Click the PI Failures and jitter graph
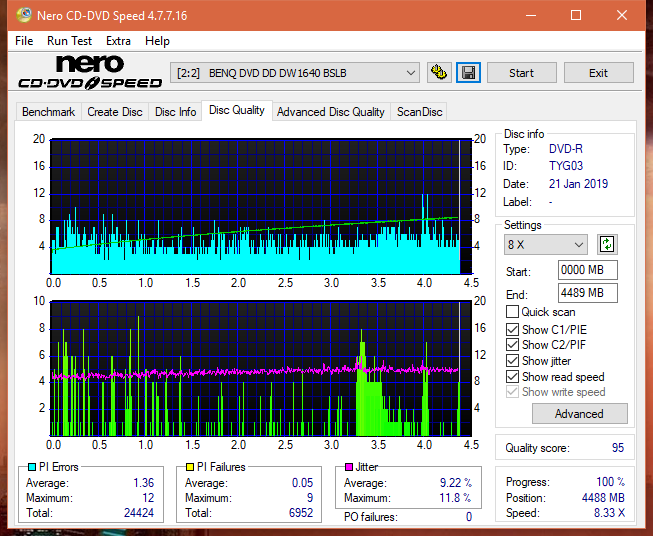Image resolution: width=653 pixels, height=536 pixels. pyautogui.click(x=261, y=369)
